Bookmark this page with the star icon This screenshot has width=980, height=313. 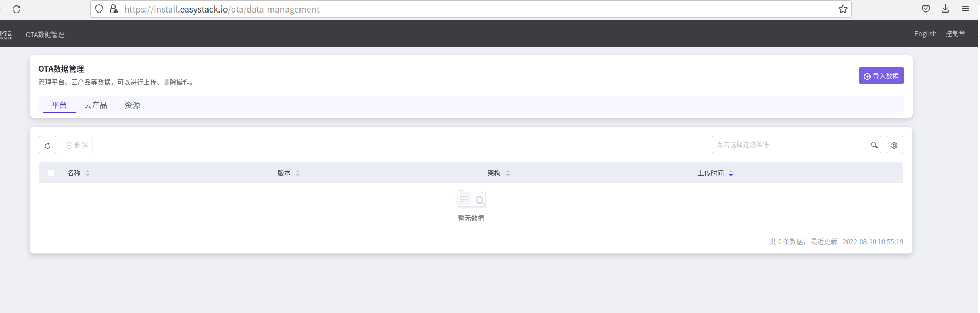[x=843, y=9]
